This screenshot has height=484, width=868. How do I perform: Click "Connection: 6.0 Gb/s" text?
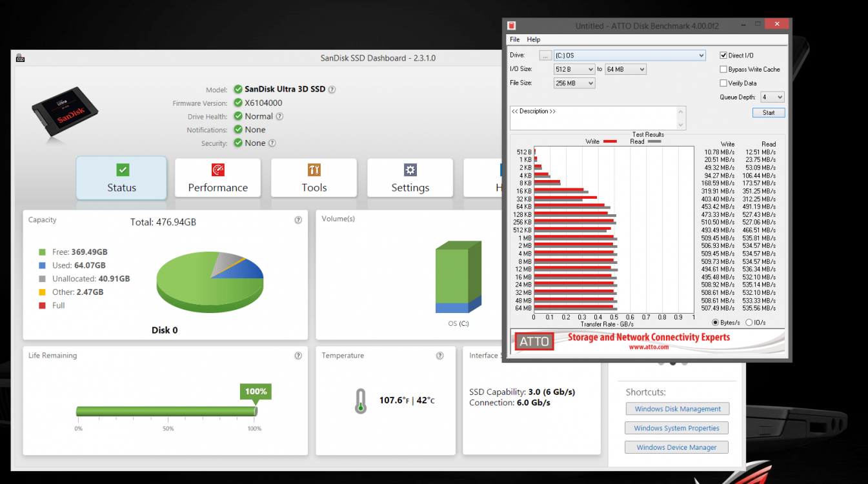coord(511,403)
